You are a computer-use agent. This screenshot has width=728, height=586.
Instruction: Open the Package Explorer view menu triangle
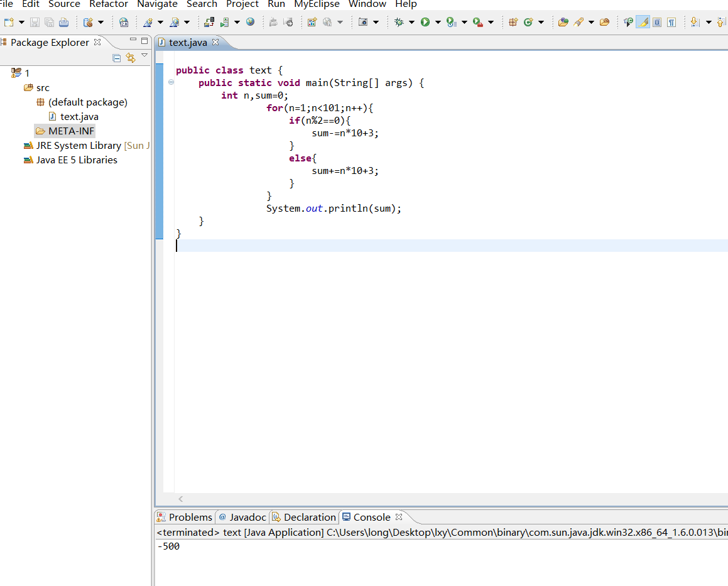point(144,55)
